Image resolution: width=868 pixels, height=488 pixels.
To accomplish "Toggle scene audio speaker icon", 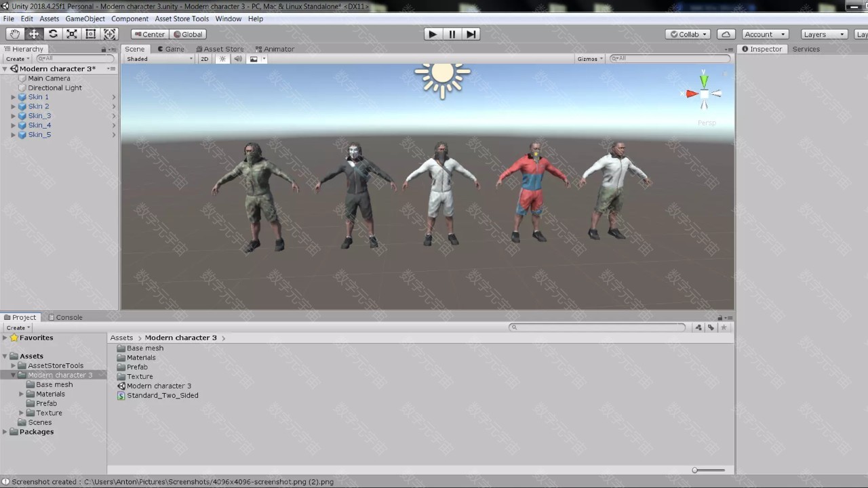I will (x=238, y=59).
